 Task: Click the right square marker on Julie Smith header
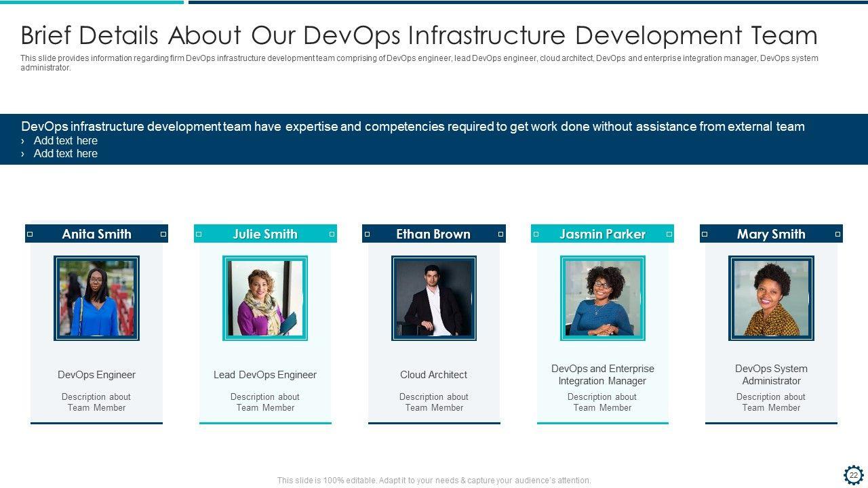pos(332,235)
